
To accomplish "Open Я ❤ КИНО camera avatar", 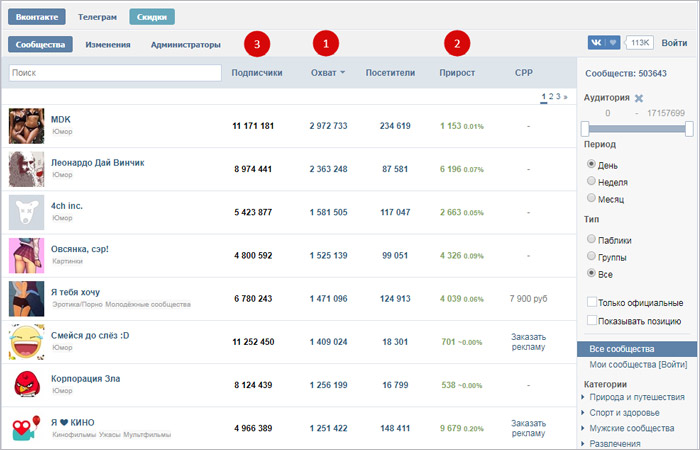I will coord(26,428).
